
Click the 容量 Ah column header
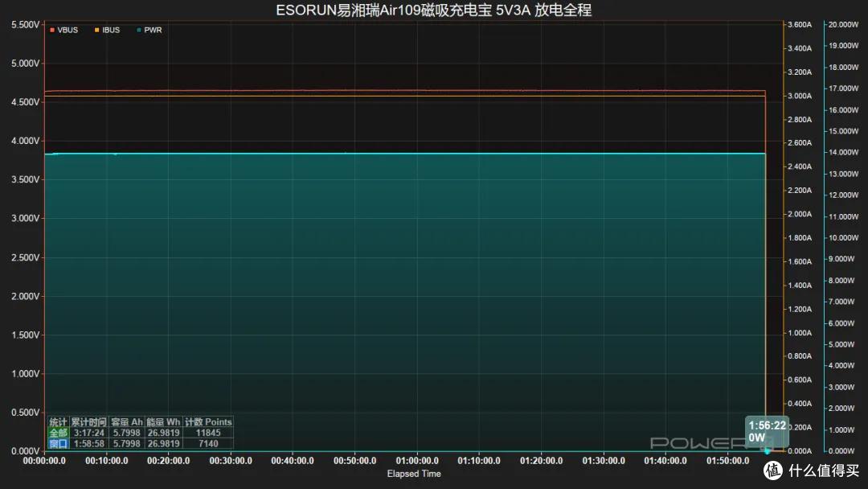tap(127, 422)
